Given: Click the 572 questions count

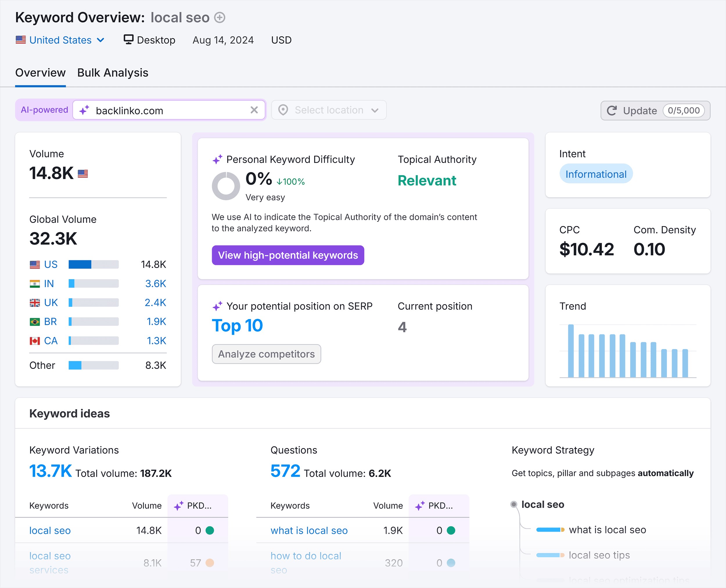Looking at the screenshot, I should click(285, 471).
